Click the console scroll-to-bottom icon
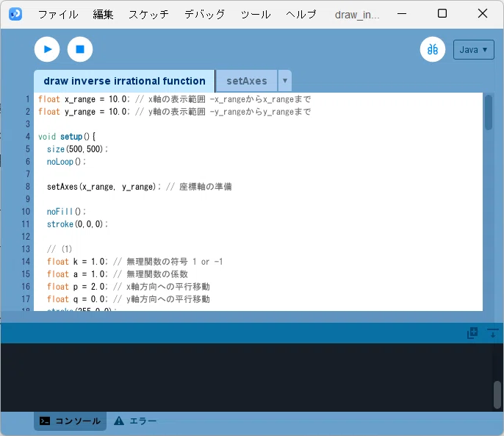The height and width of the screenshot is (436, 504). coord(492,333)
